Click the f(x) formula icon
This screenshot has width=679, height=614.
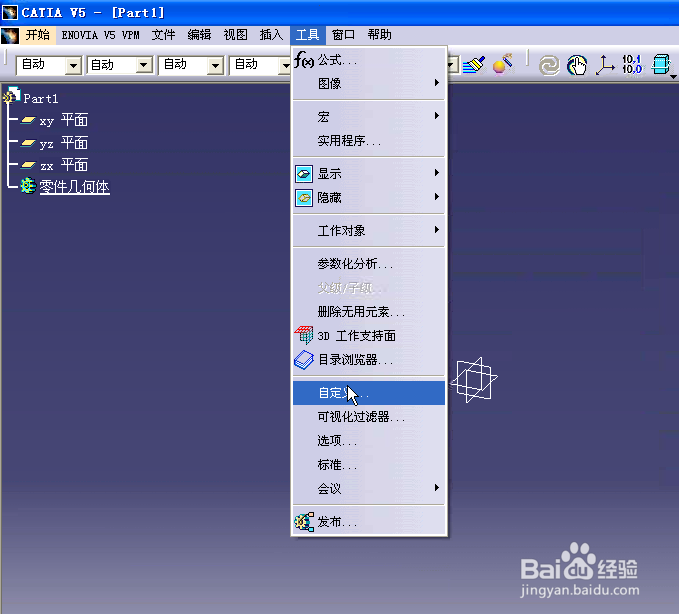click(x=304, y=60)
